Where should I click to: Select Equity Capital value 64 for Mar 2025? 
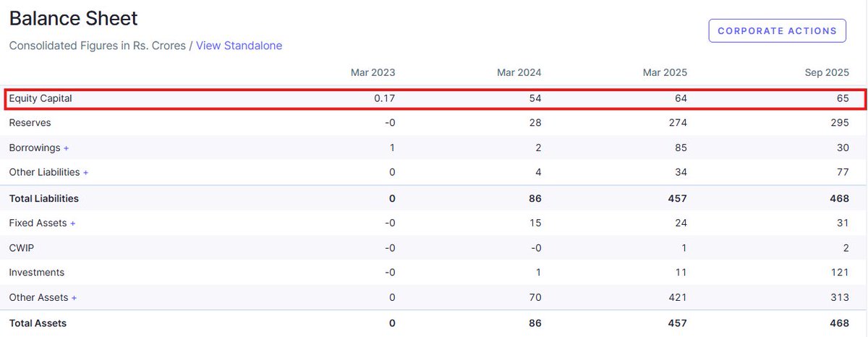click(681, 98)
